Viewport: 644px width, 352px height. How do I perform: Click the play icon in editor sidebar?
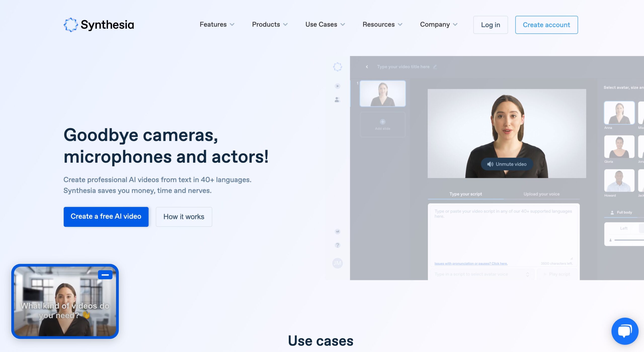(x=337, y=86)
